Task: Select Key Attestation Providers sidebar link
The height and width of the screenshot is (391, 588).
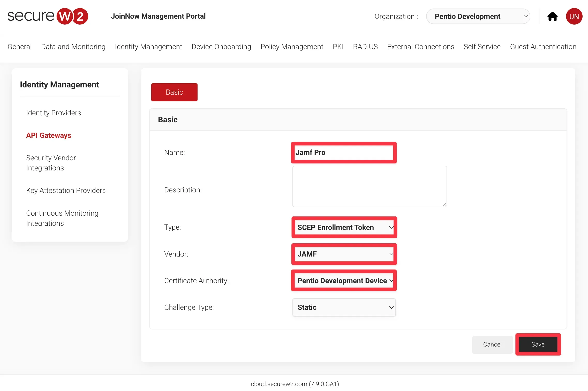Action: pyautogui.click(x=66, y=190)
